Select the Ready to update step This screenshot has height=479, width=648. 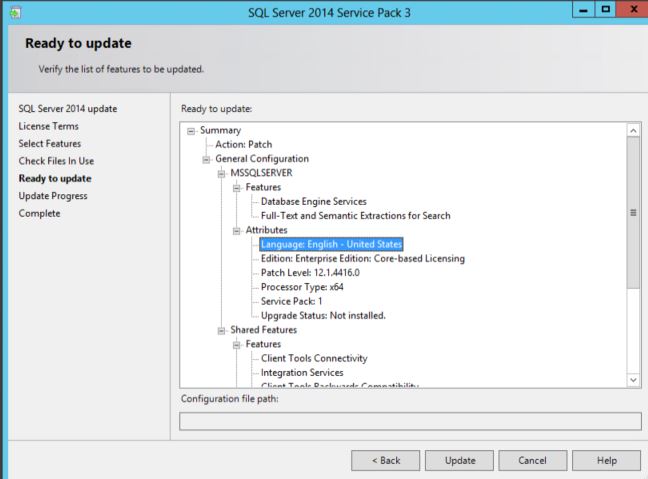click(55, 179)
